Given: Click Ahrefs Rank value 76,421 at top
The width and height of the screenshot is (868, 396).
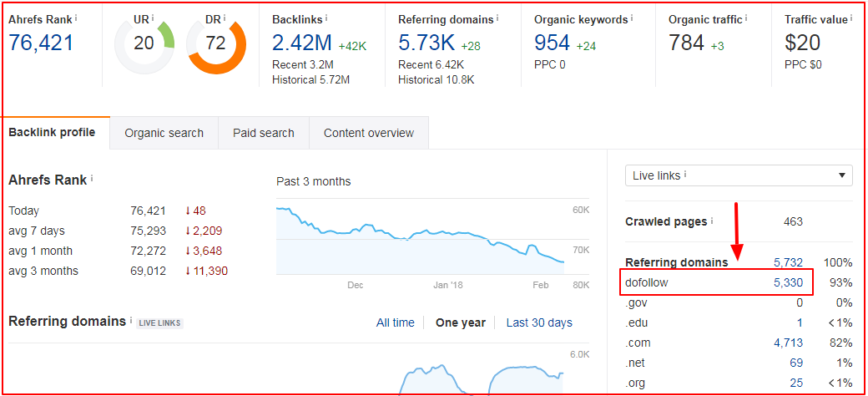Looking at the screenshot, I should click(x=41, y=43).
